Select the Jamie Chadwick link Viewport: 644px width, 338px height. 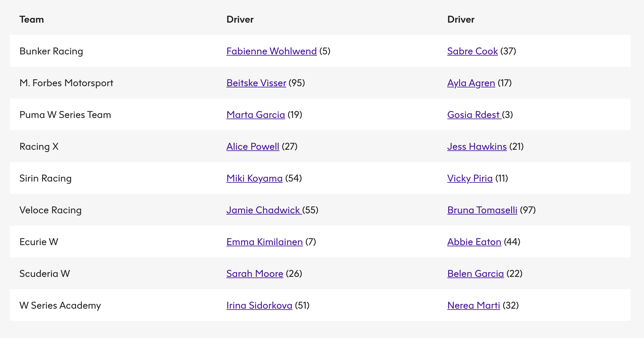(x=263, y=210)
